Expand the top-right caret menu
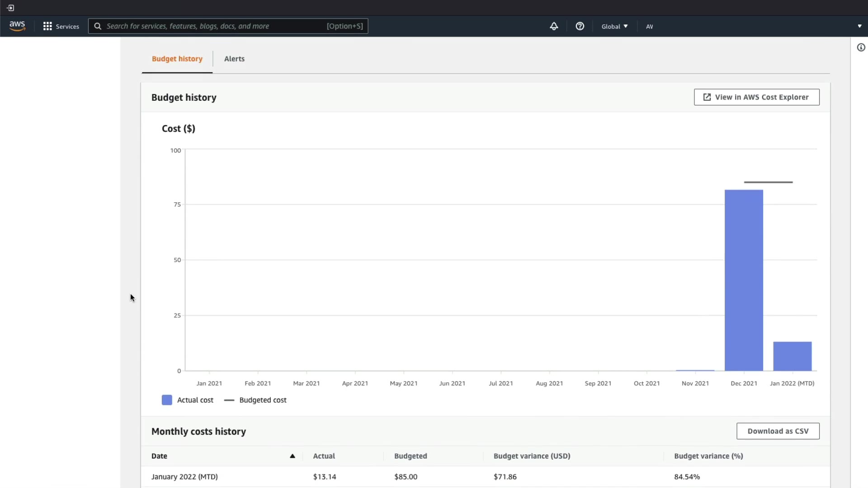This screenshot has width=868, height=488. tap(859, 26)
